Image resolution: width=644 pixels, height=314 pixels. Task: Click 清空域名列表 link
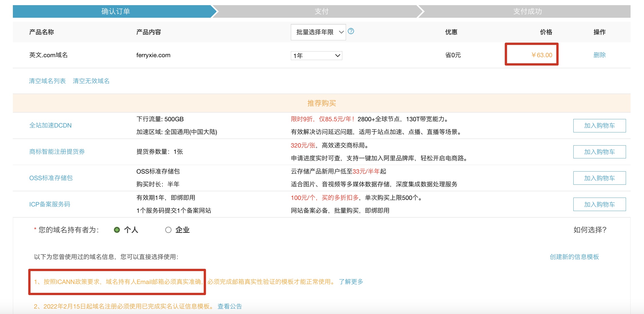[47, 81]
